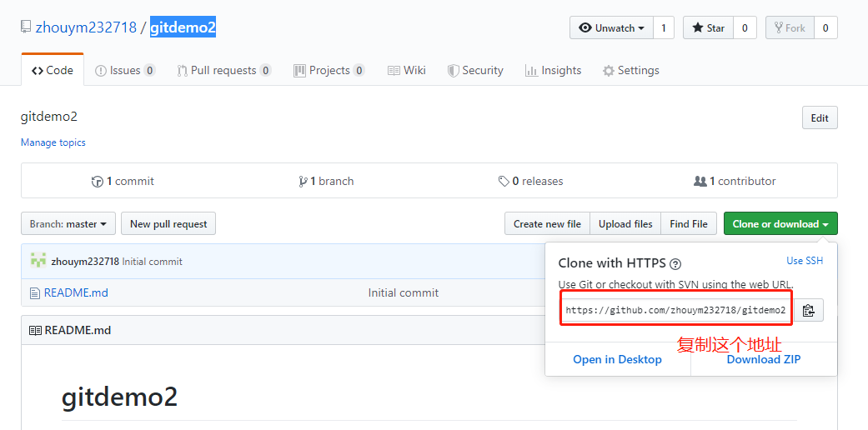868x430 pixels.
Task: Select the Code tab
Action: click(x=53, y=70)
